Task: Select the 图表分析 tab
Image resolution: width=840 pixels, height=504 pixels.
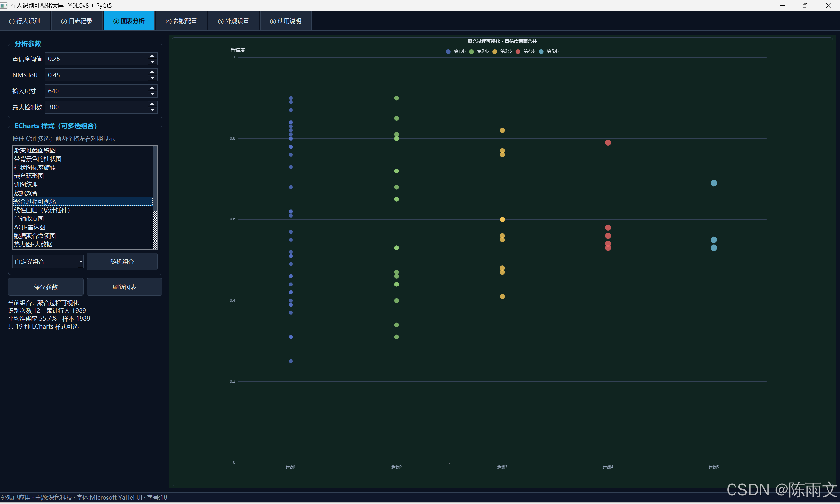Action: (x=129, y=21)
